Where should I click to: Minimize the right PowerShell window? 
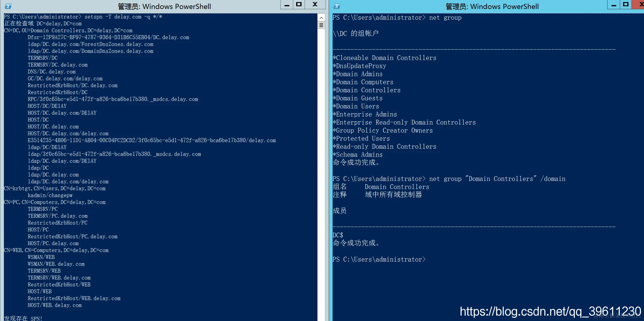coord(614,5)
